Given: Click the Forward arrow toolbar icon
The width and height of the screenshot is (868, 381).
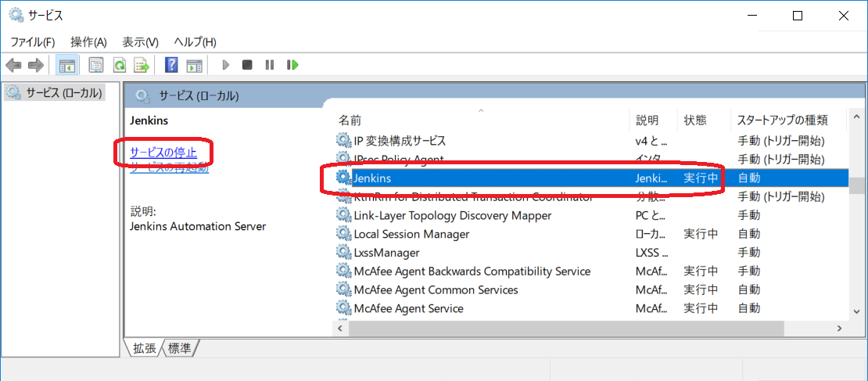Looking at the screenshot, I should click(36, 66).
